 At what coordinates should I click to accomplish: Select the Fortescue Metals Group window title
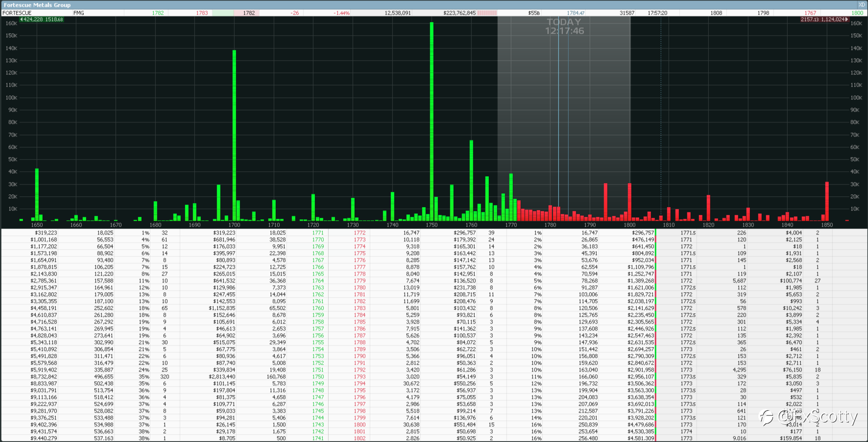tap(37, 5)
